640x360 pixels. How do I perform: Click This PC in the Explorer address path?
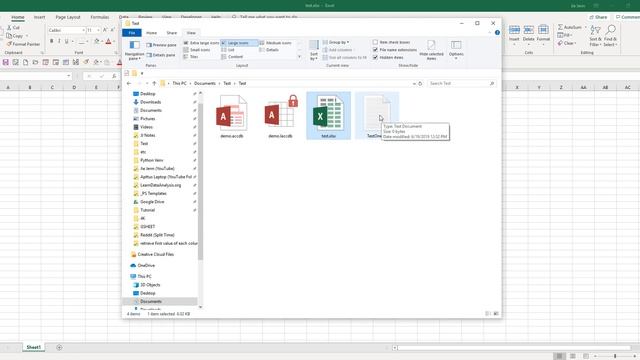[179, 83]
